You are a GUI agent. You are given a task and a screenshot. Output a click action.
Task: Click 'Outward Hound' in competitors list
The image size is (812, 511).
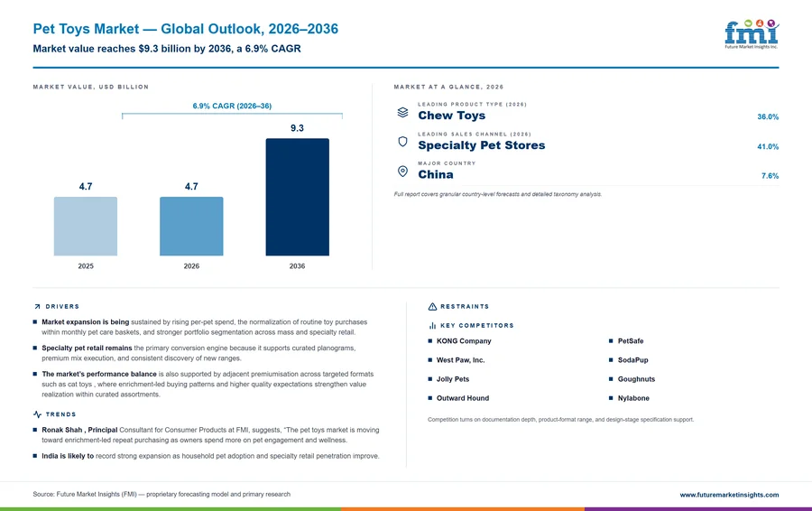pos(463,398)
